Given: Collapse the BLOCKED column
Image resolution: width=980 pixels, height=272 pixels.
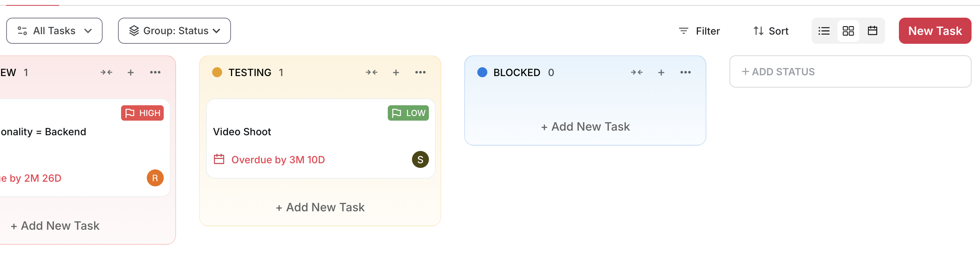Looking at the screenshot, I should point(637,72).
